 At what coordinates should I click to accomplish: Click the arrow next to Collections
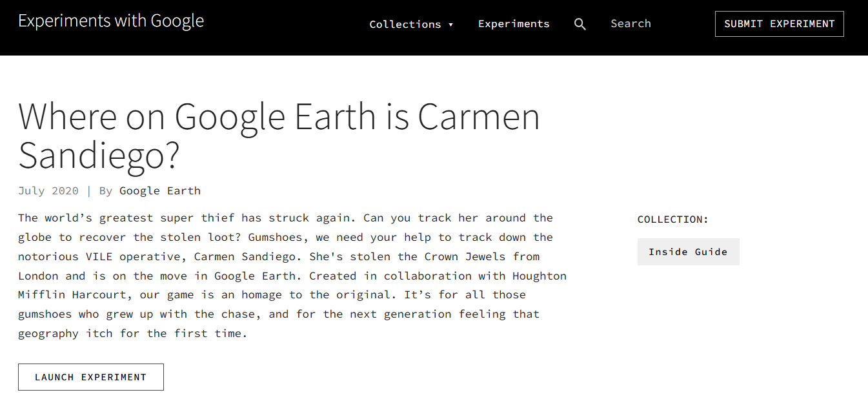pyautogui.click(x=450, y=25)
